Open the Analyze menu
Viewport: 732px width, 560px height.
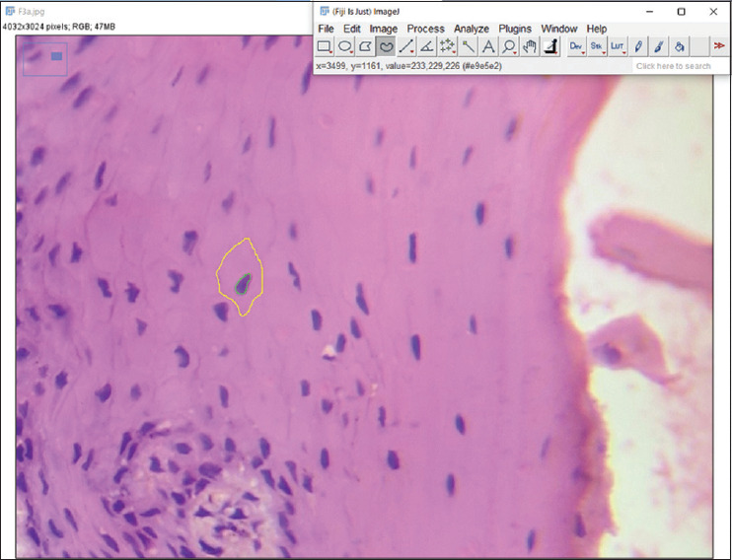point(471,29)
